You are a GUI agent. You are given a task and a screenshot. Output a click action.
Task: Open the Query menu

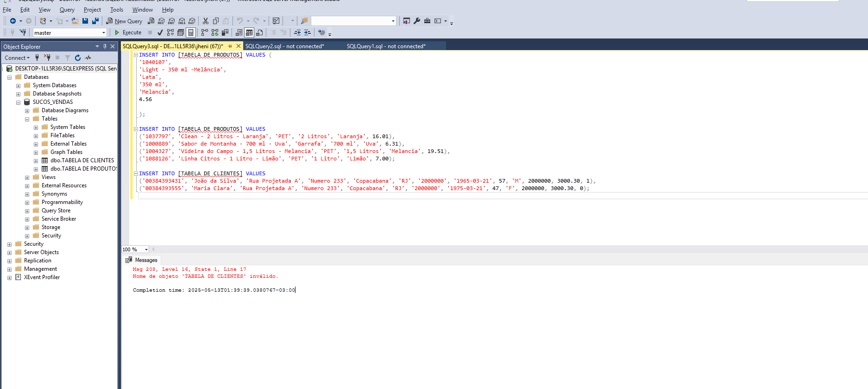[67, 10]
